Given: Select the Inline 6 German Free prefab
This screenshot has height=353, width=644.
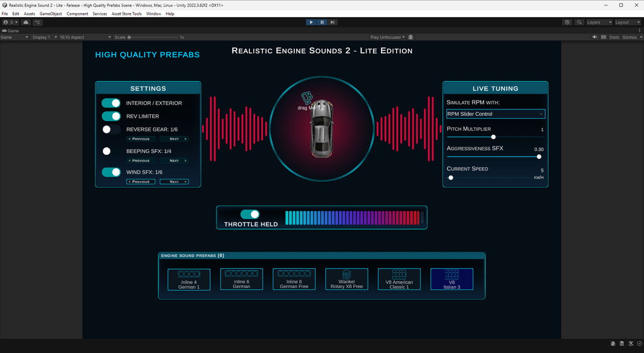Looking at the screenshot, I should click(294, 279).
